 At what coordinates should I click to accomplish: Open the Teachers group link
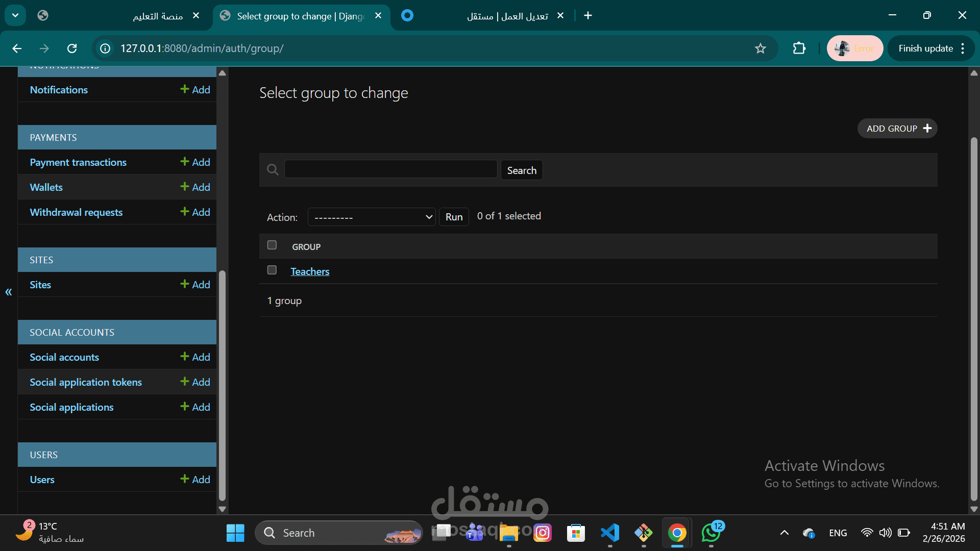pyautogui.click(x=310, y=271)
